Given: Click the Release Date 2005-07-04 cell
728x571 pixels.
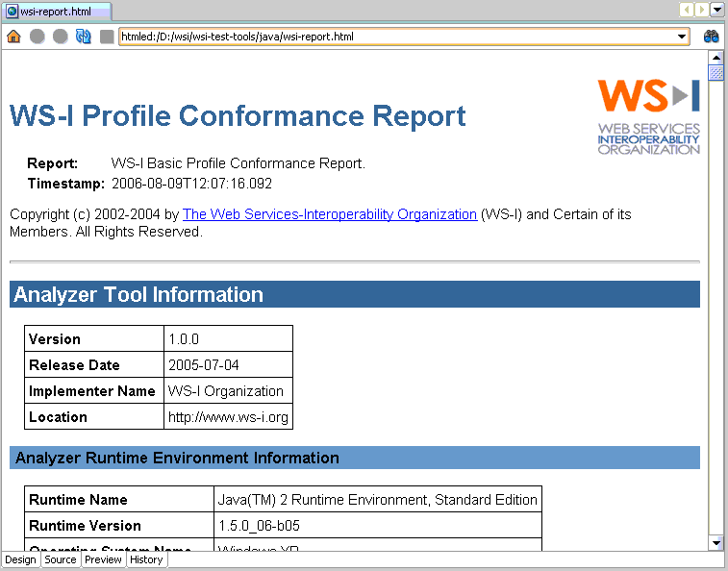Looking at the screenshot, I should pyautogui.click(x=229, y=365).
